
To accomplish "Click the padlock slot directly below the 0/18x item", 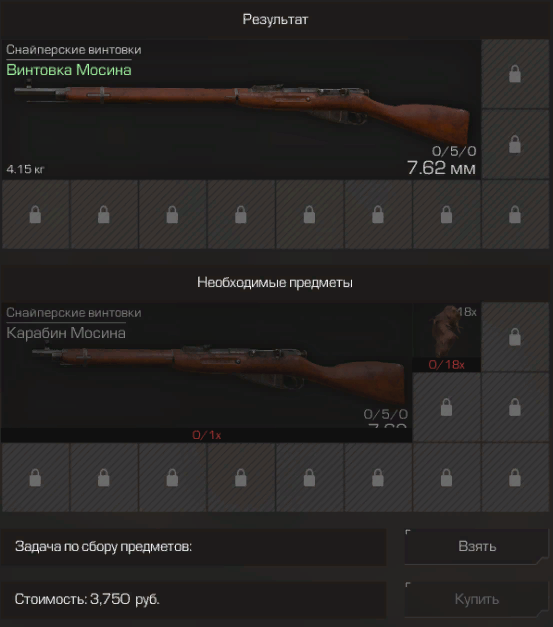I will (x=446, y=407).
